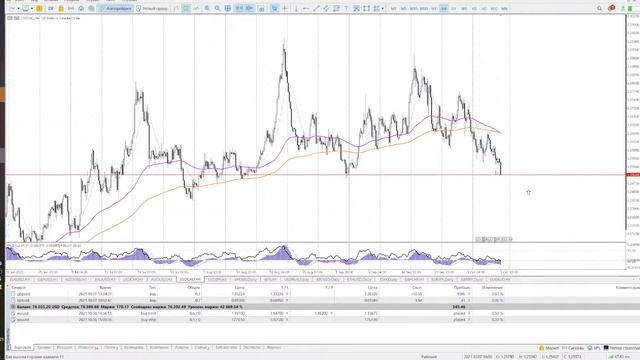
Task: Activate the crosshair cursor mode
Action: point(284,9)
